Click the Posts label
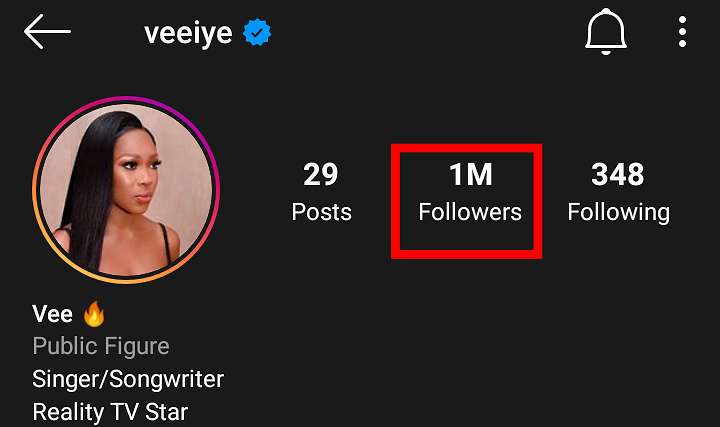Viewport: 720px width, 427px height. (x=321, y=212)
